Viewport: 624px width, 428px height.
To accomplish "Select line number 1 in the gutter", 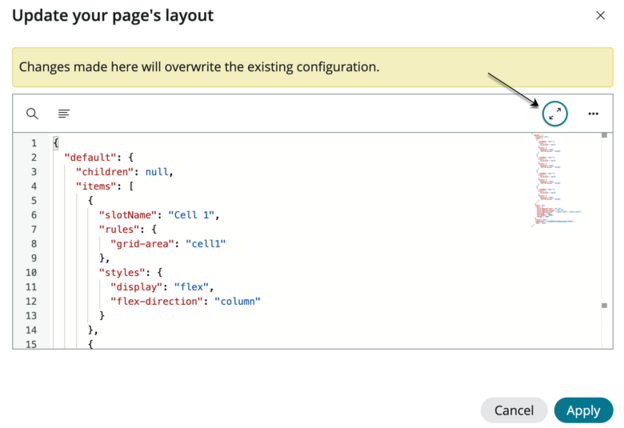I will 34,143.
